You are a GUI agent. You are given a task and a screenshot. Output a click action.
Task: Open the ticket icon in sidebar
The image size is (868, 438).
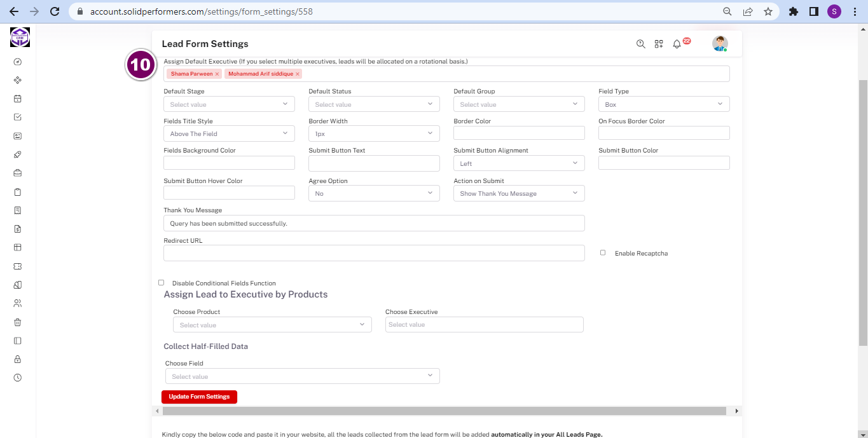(x=18, y=266)
